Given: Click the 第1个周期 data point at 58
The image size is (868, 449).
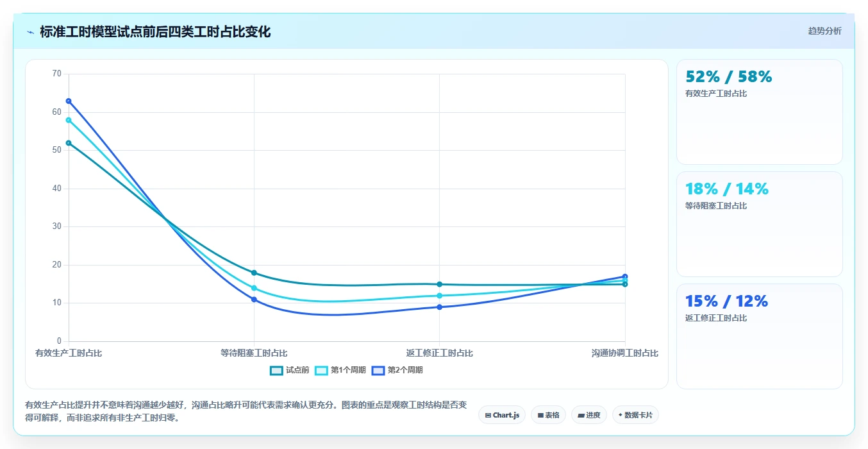Looking at the screenshot, I should [x=69, y=120].
